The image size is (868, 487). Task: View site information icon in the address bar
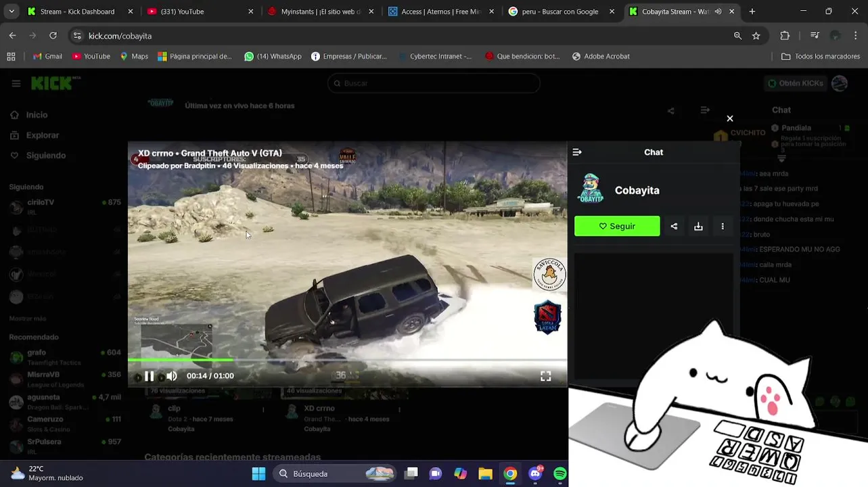(x=77, y=36)
